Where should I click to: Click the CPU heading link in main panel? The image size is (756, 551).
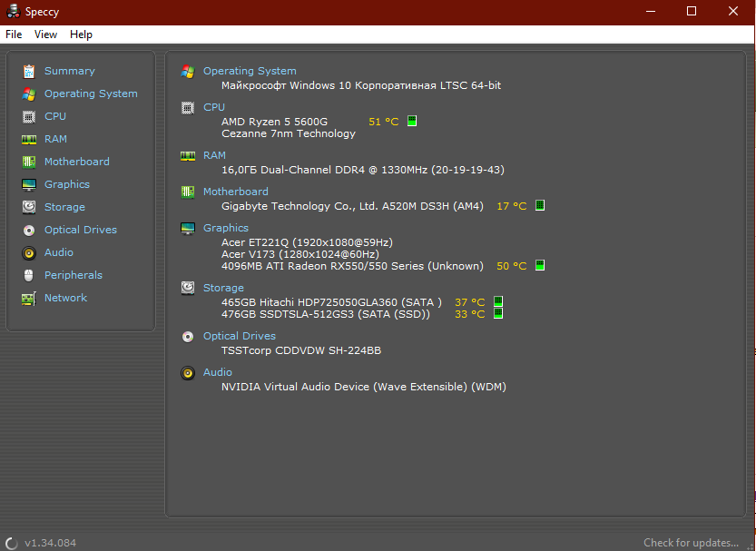pyautogui.click(x=214, y=107)
